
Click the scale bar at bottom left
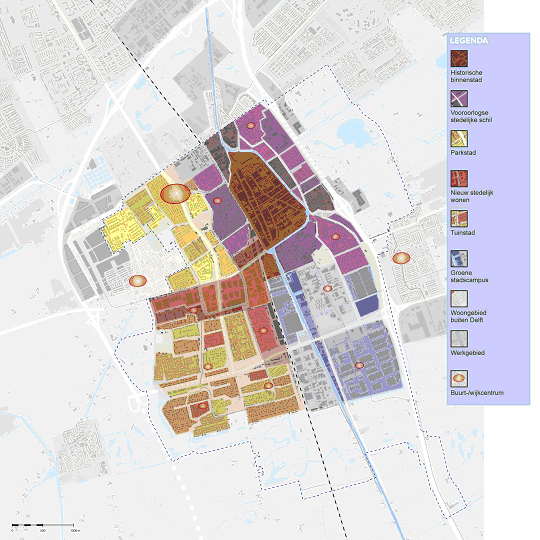click(x=43, y=527)
